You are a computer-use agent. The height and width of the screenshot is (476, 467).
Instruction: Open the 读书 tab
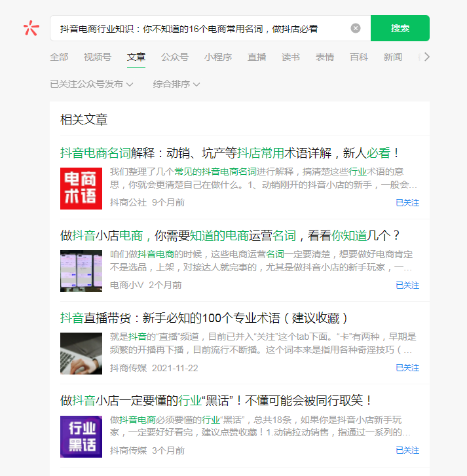(x=291, y=57)
